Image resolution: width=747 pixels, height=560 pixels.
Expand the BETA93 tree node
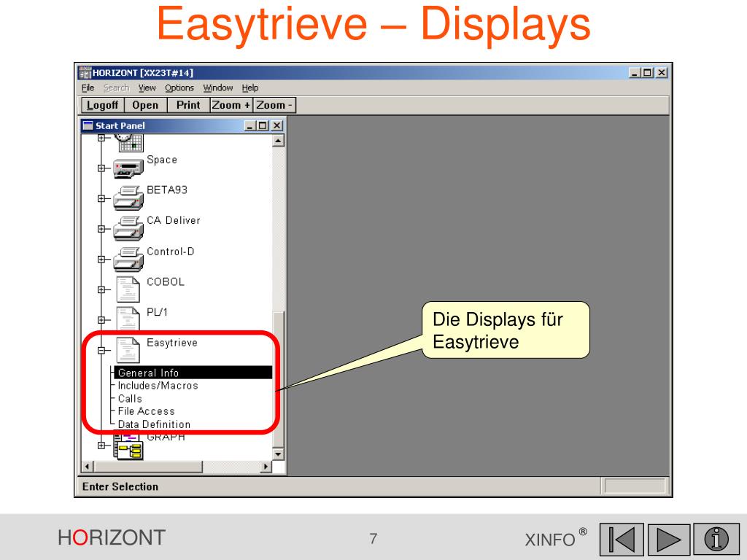[101, 198]
